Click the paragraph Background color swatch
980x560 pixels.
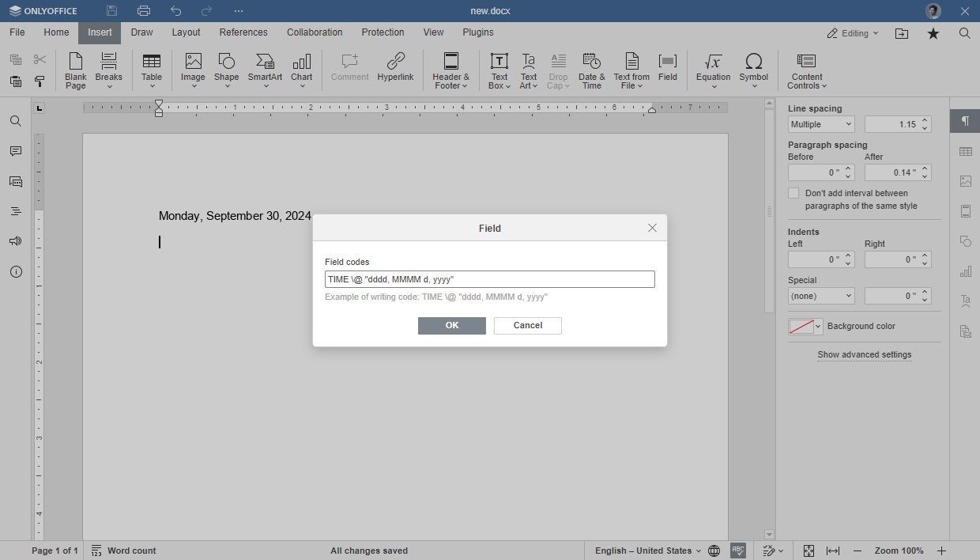coord(801,327)
